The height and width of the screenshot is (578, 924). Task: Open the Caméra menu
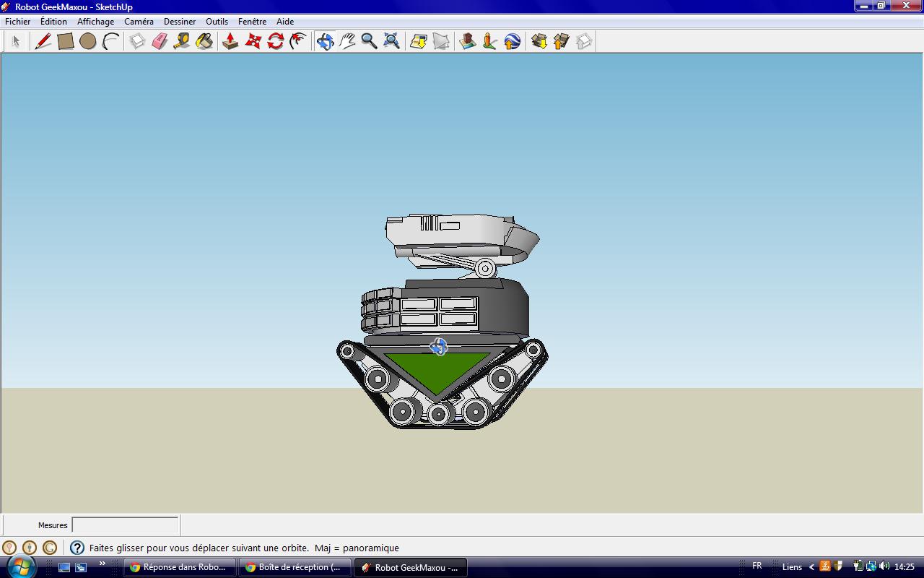point(139,22)
